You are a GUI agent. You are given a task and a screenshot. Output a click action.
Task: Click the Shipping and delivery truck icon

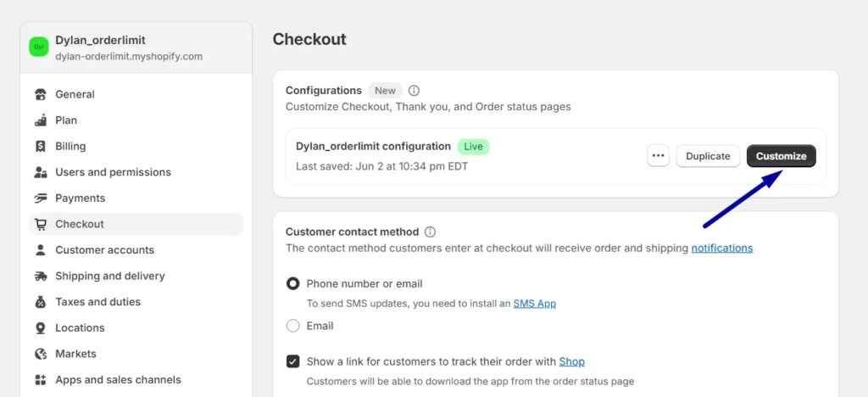click(x=41, y=276)
